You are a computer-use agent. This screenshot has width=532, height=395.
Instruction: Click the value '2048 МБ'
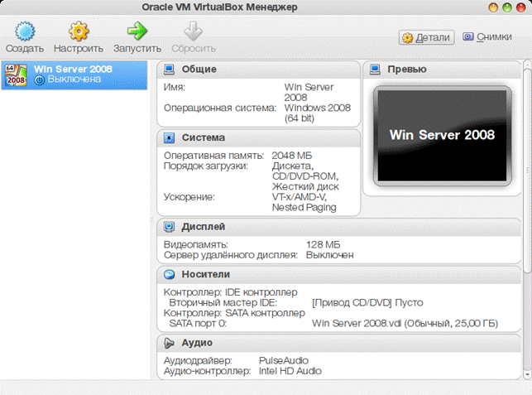click(x=292, y=156)
